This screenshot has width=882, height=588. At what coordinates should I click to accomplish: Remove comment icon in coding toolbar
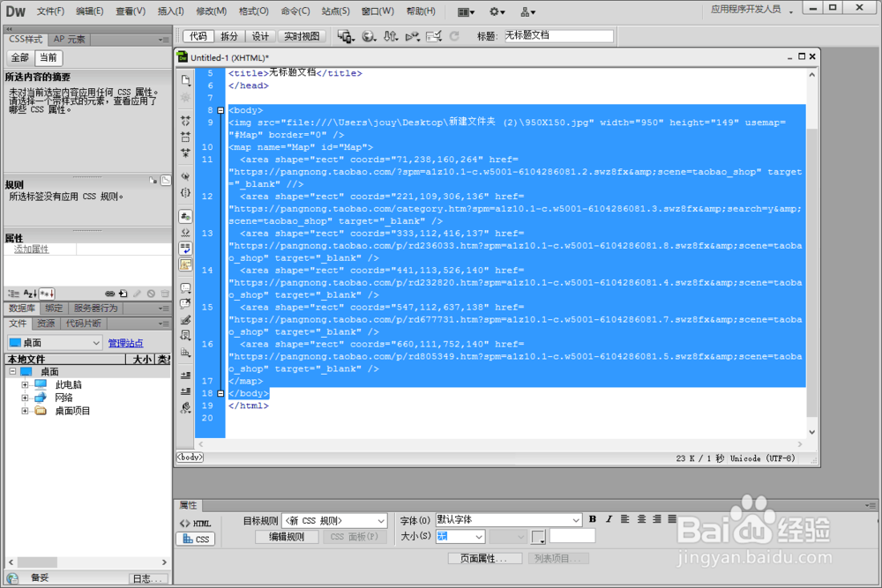185,304
